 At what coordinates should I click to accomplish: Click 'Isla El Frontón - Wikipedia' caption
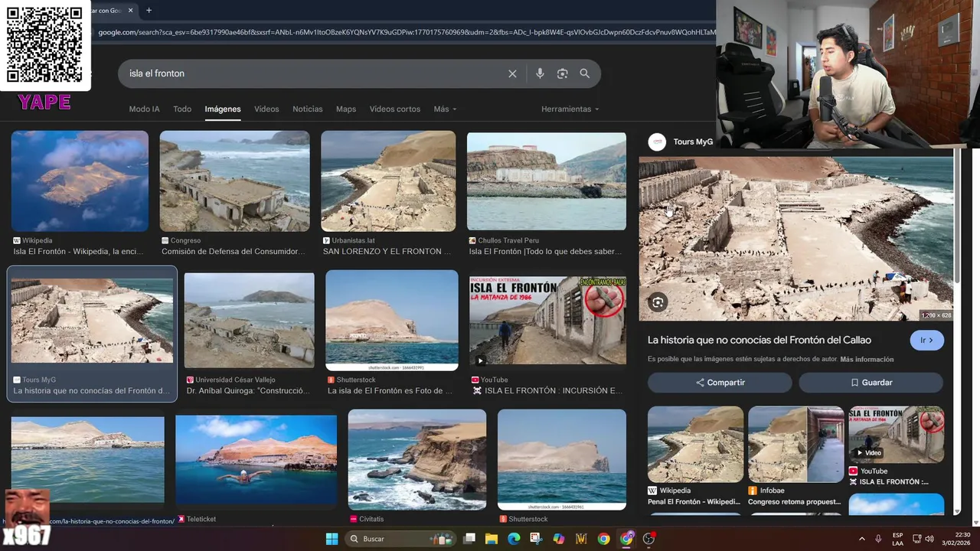point(78,251)
